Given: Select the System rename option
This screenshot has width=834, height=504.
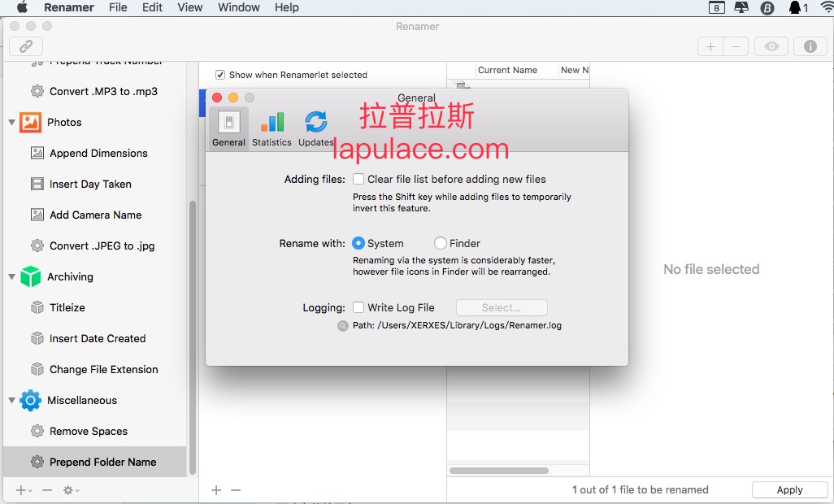Looking at the screenshot, I should pos(358,244).
